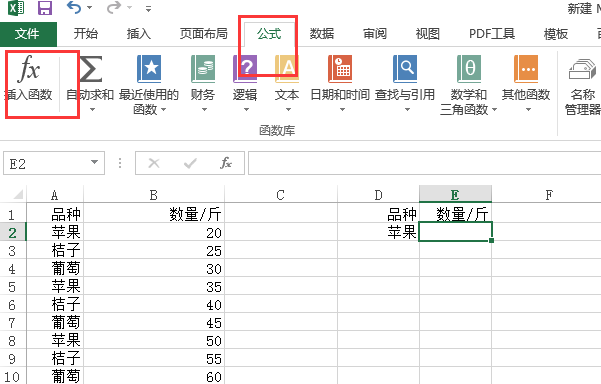The image size is (601, 384).
Task: Click cell E1 containing 数量/斤
Action: pos(455,214)
